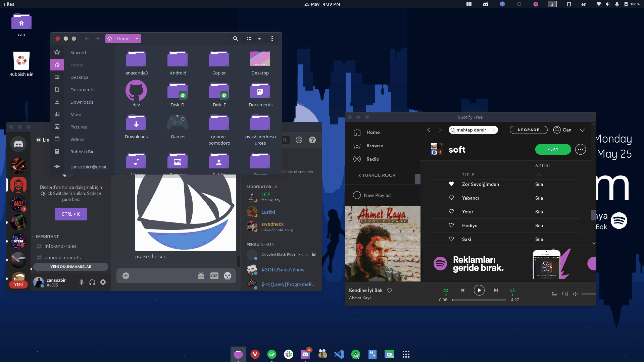
Task: Open the Can account dropdown in Spotify
Action: (x=582, y=130)
